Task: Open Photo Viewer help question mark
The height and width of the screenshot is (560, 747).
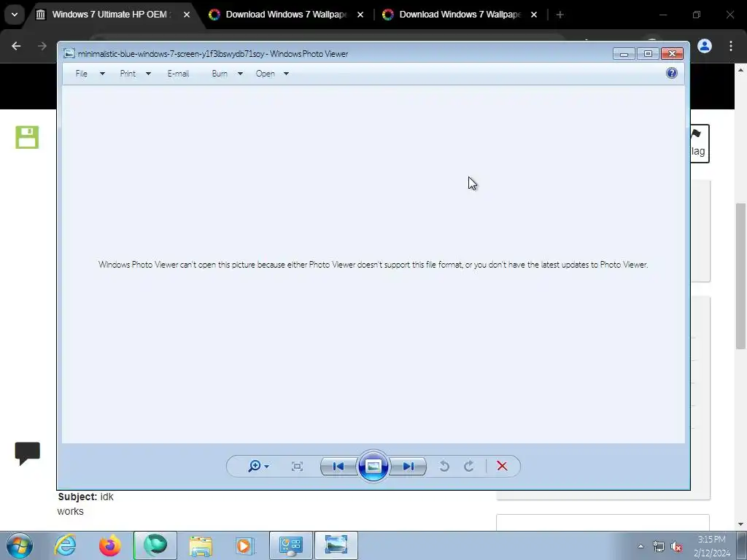Action: click(x=672, y=73)
